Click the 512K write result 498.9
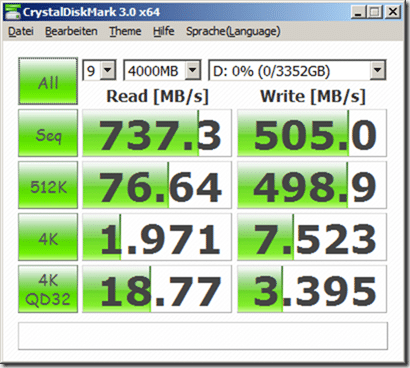This screenshot has width=410, height=368. tap(312, 185)
